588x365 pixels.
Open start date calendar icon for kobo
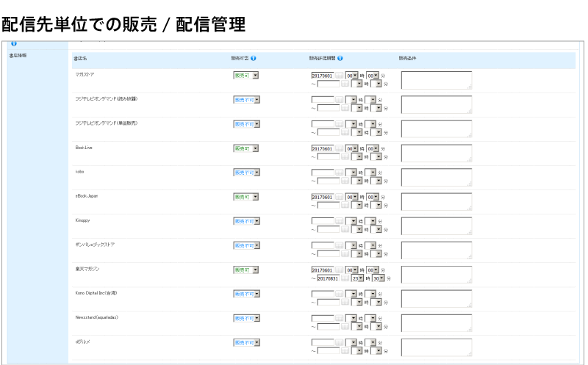pyautogui.click(x=339, y=172)
